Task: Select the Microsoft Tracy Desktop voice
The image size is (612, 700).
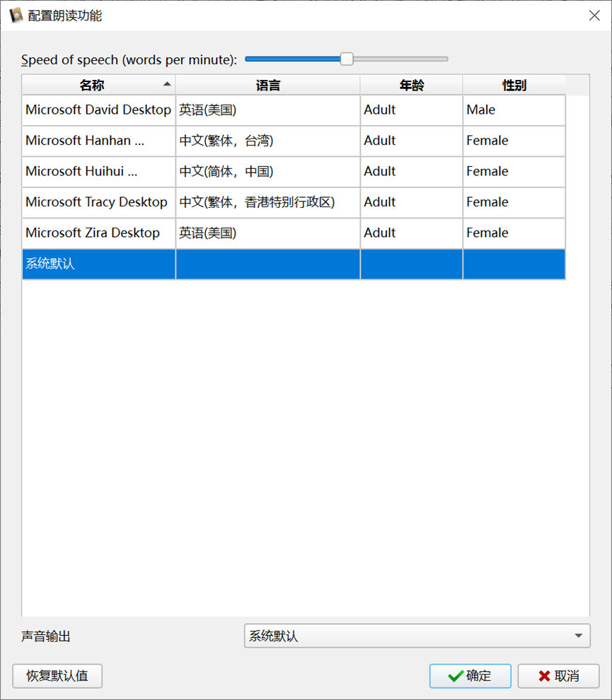Action: (x=98, y=202)
